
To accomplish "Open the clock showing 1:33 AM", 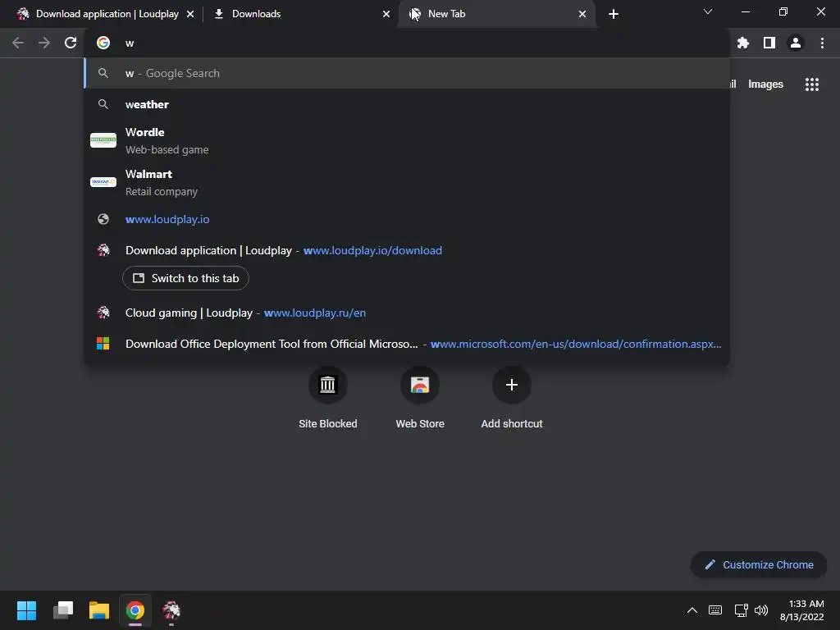I will click(802, 610).
